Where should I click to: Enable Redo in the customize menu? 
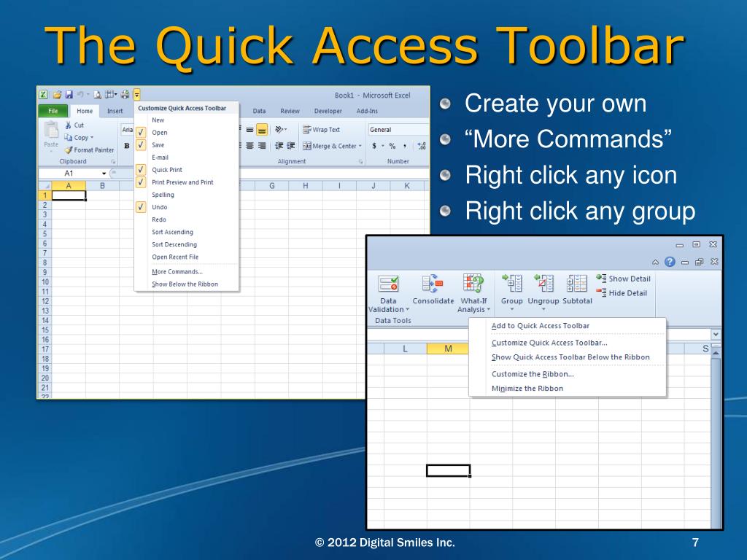[186, 219]
